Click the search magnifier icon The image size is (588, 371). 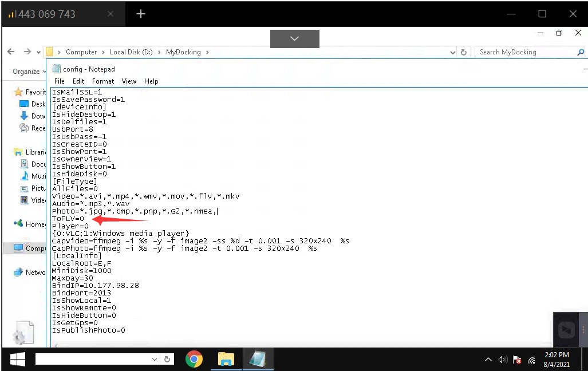[x=581, y=52]
